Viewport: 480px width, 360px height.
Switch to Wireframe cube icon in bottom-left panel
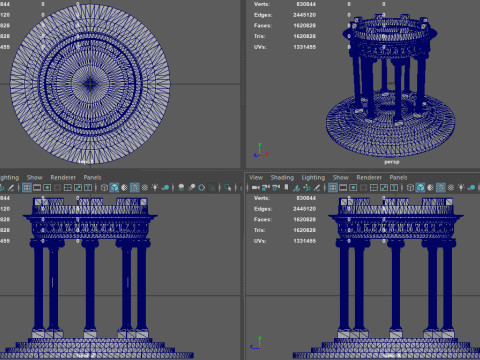click(104, 188)
